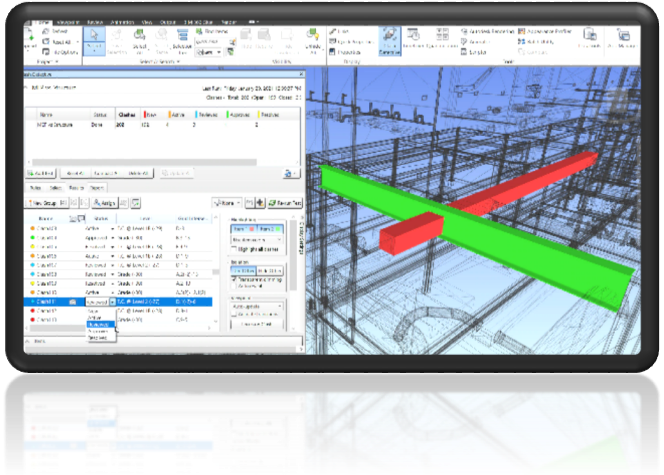Choose Reviewed in status dropdown list

100,324
